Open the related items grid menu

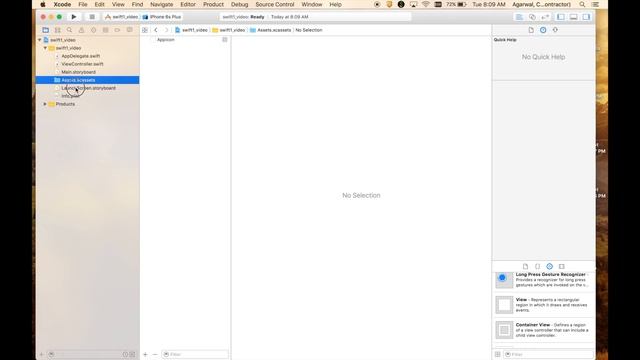(145, 30)
